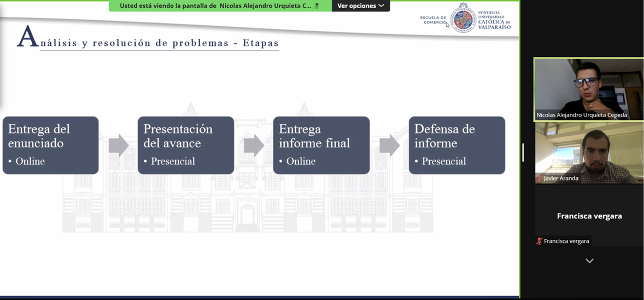Click Francisca vergara's muted microphone icon
Screen dimensions: 644x300
tap(539, 241)
